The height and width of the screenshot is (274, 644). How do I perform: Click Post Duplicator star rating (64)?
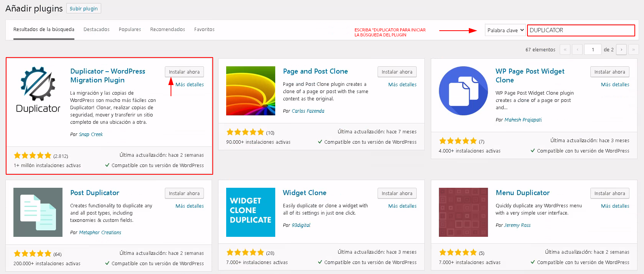coord(33,254)
